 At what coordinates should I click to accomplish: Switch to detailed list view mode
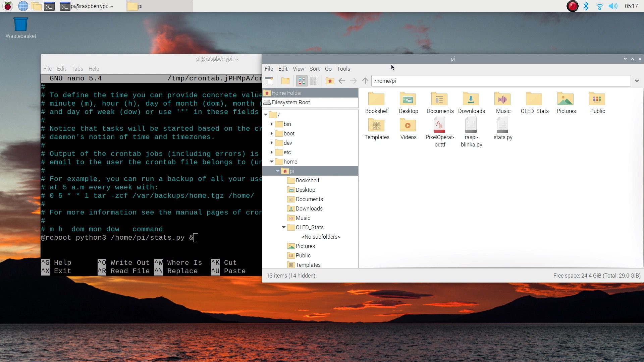pyautogui.click(x=314, y=81)
